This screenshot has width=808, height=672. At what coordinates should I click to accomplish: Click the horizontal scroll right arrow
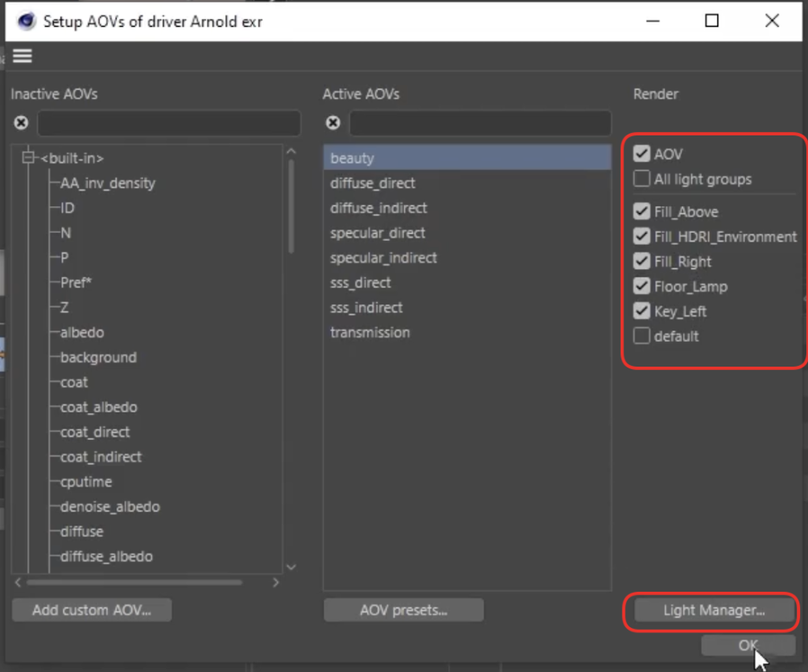tap(275, 582)
